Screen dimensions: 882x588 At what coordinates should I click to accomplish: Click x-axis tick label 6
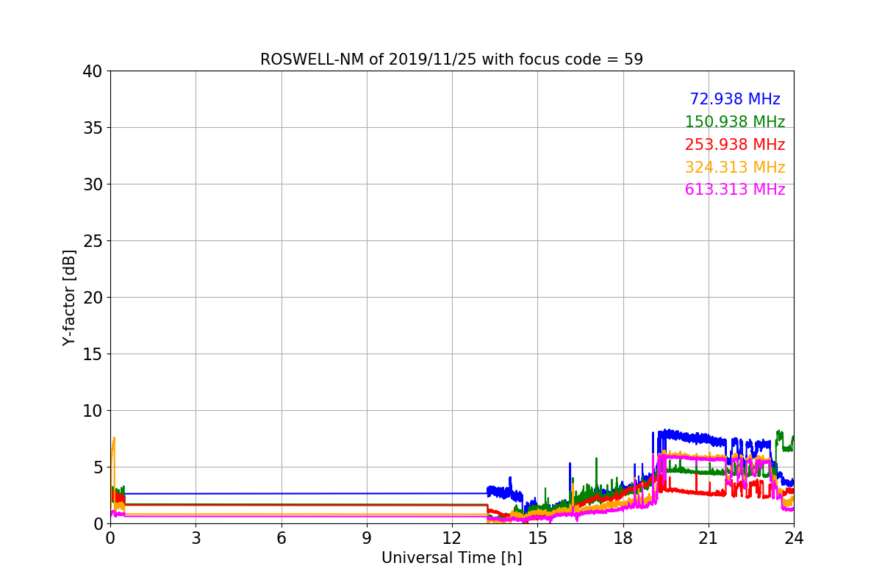282,538
